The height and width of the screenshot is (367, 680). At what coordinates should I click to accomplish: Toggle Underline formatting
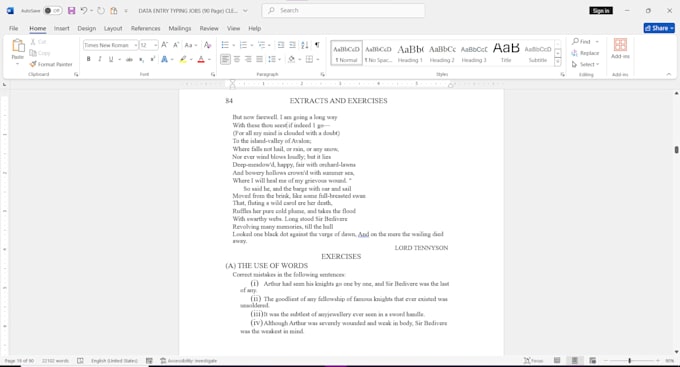coord(111,59)
